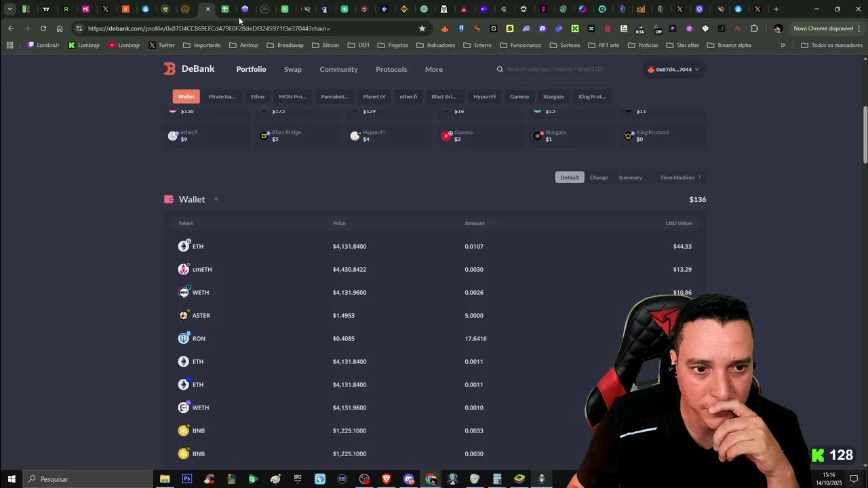This screenshot has height=488, width=868.
Task: Select the Portfolio nav item
Action: 251,69
